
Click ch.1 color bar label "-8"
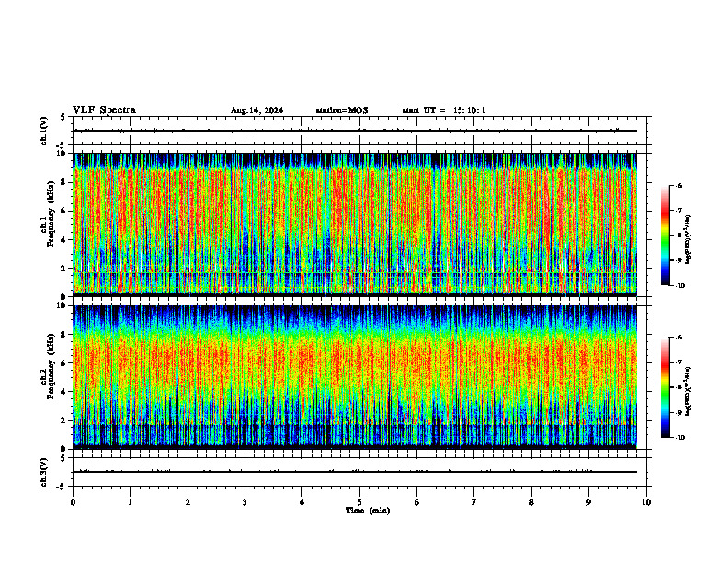[x=678, y=236]
